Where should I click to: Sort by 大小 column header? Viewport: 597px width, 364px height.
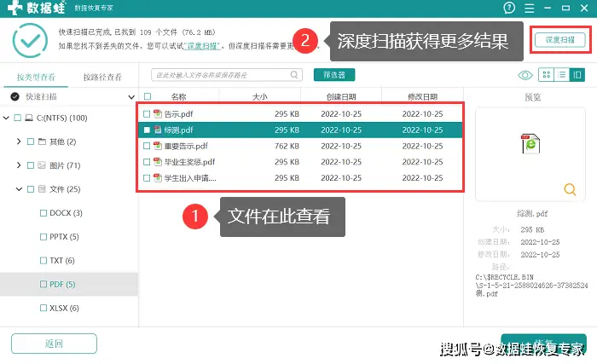coord(259,96)
